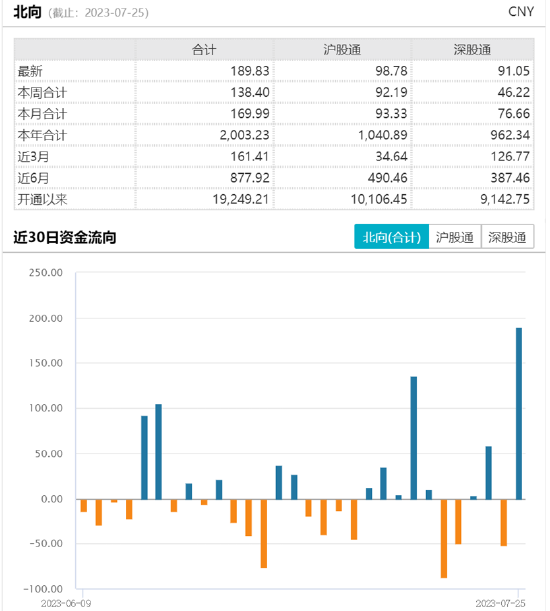This screenshot has height=611, width=550.
Task: Click the value 490.46
Action: tap(388, 178)
